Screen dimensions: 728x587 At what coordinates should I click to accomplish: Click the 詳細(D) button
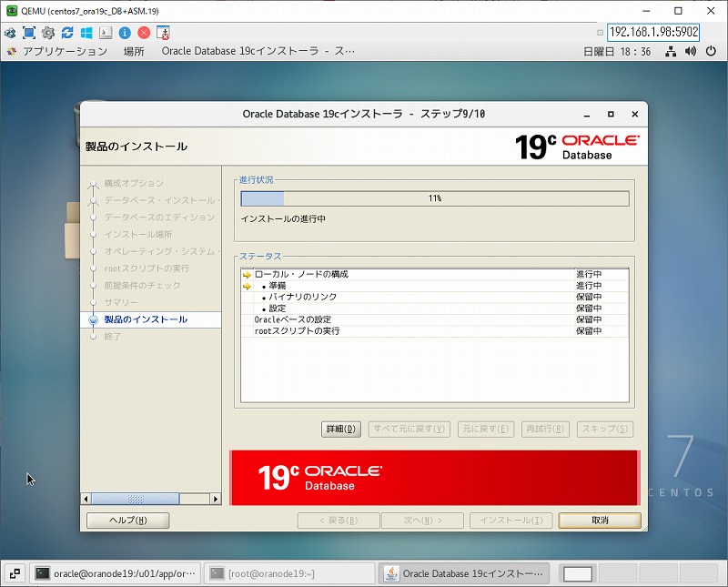pyautogui.click(x=340, y=429)
